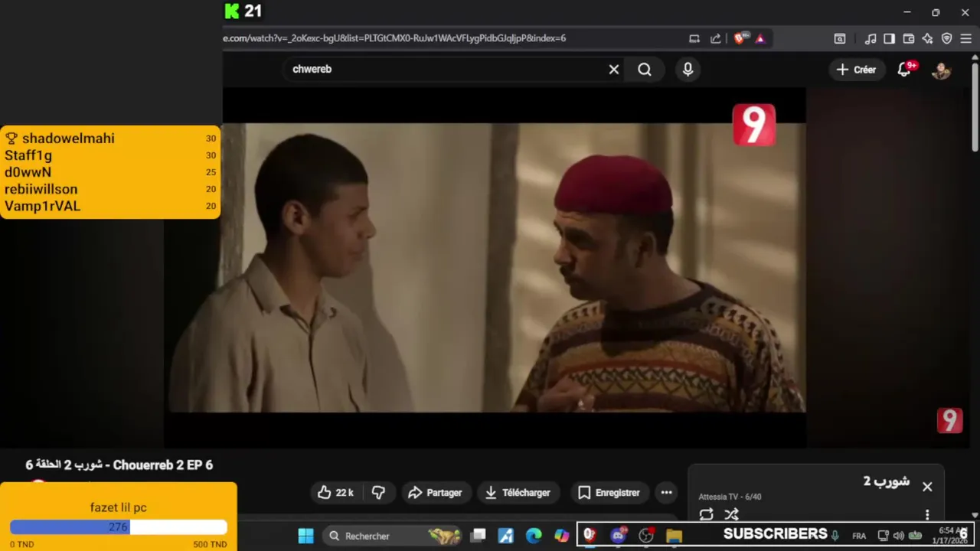980x551 pixels.
Task: Toggle playlist shuffle
Action: (x=732, y=514)
